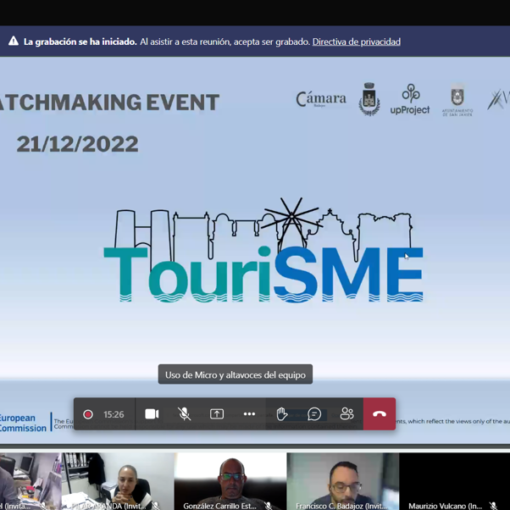510x510 pixels.
Task: Click the 15:26 meeting timer
Action: [114, 414]
